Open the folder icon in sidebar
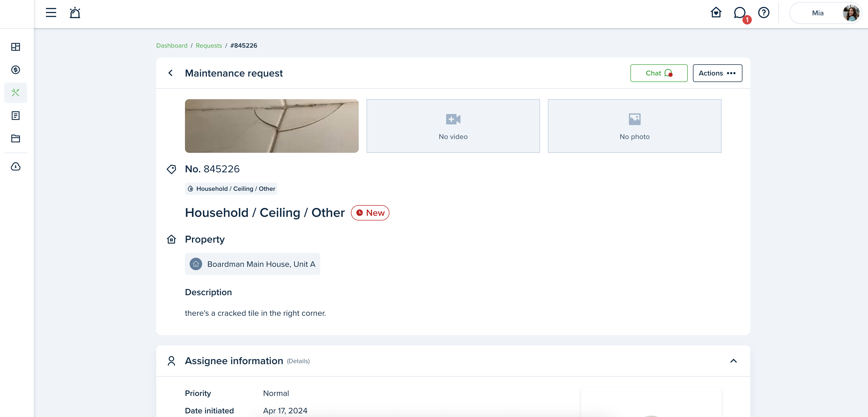Image resolution: width=868 pixels, height=417 pixels. click(16, 138)
